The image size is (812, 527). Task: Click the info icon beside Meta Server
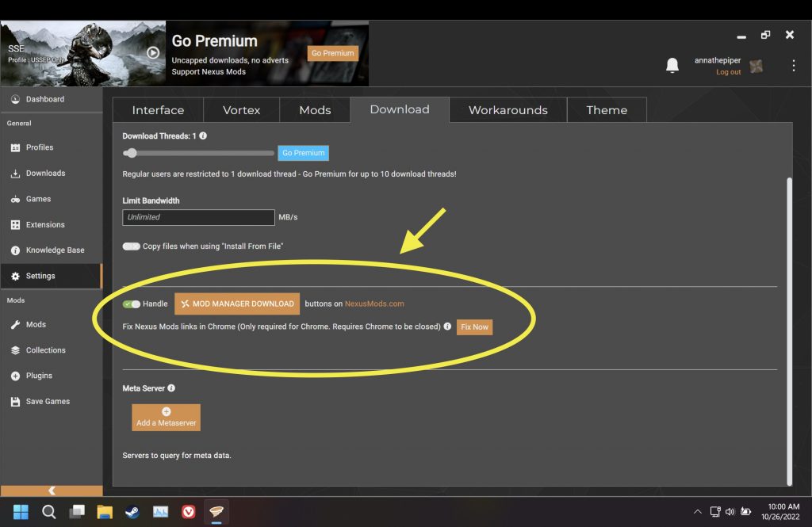(x=171, y=388)
